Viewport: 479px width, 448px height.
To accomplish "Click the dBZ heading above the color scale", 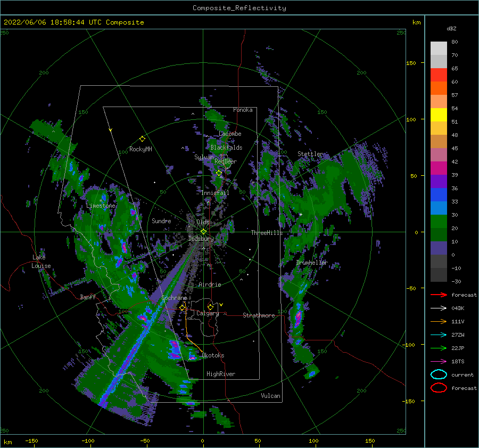I will 451,28.
